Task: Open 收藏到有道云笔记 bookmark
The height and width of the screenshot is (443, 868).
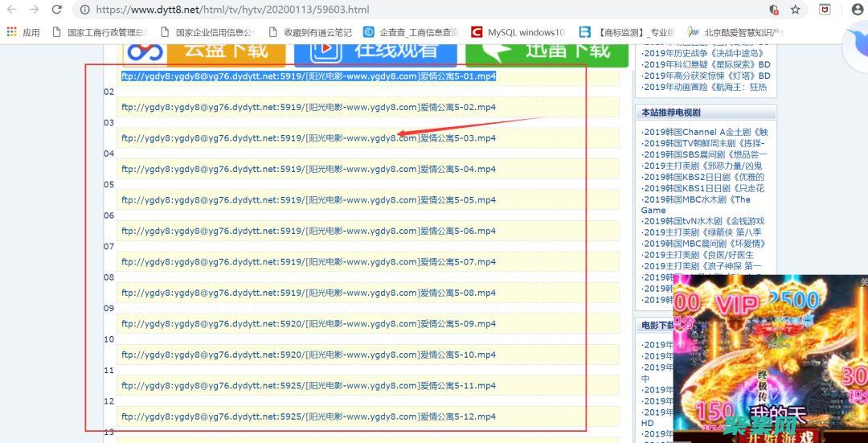Action: pos(310,32)
